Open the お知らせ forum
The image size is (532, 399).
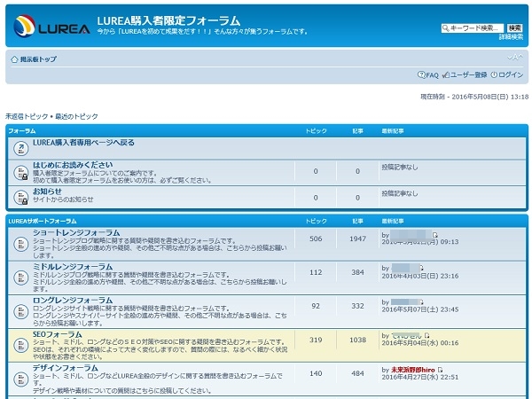[47, 192]
